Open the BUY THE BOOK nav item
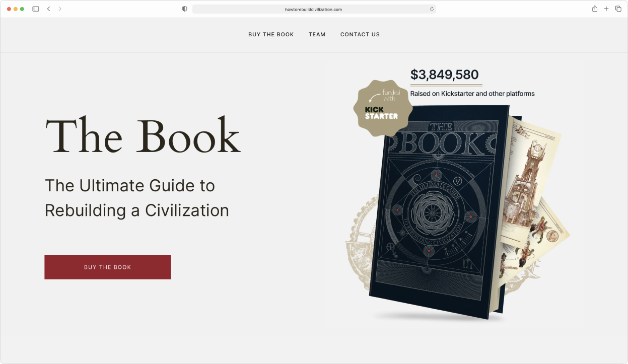Viewport: 628px width, 364px height. [x=271, y=35]
